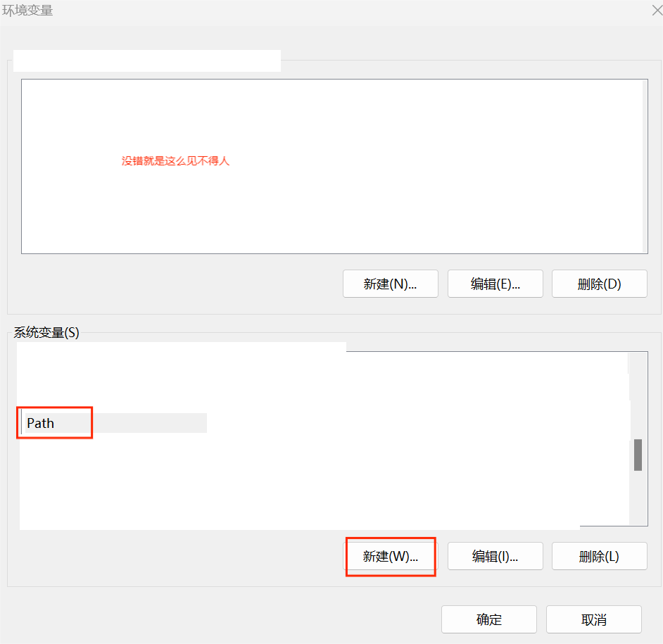
Task: Click the highlighted area right of Path
Action: coord(148,423)
